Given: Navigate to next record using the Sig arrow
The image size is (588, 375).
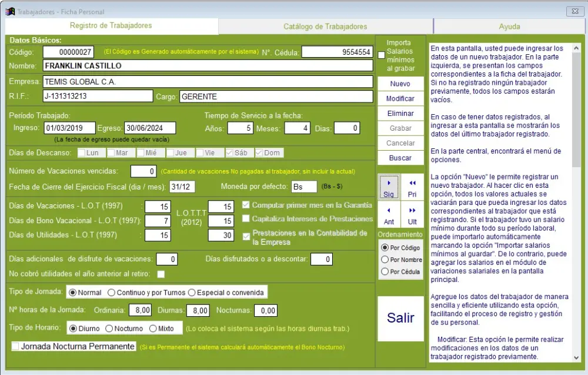Looking at the screenshot, I should [x=387, y=186].
